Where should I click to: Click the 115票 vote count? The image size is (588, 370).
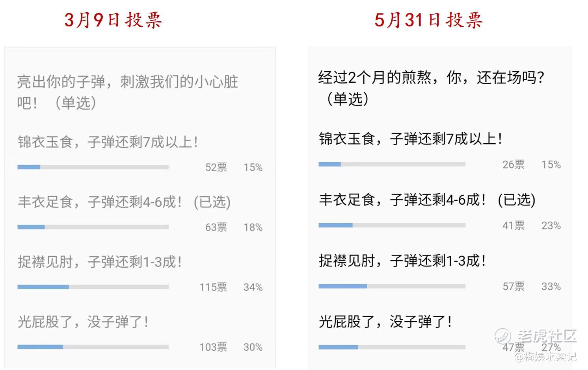(213, 287)
